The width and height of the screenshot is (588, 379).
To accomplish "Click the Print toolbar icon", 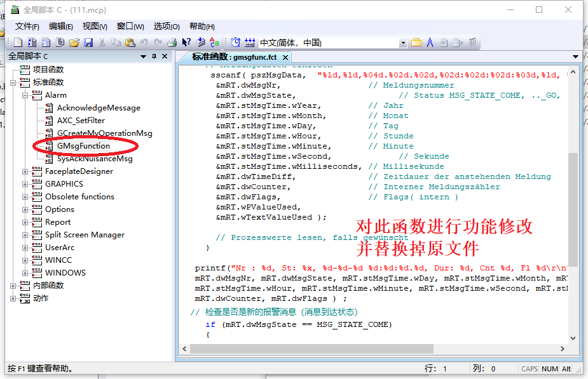I will [172, 43].
